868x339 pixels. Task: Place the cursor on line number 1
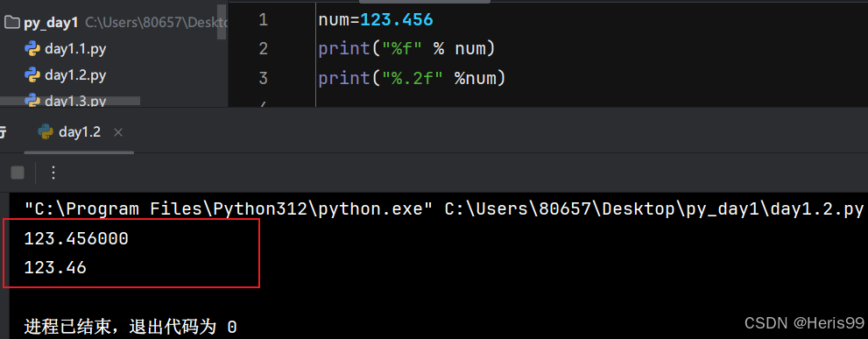click(x=263, y=20)
